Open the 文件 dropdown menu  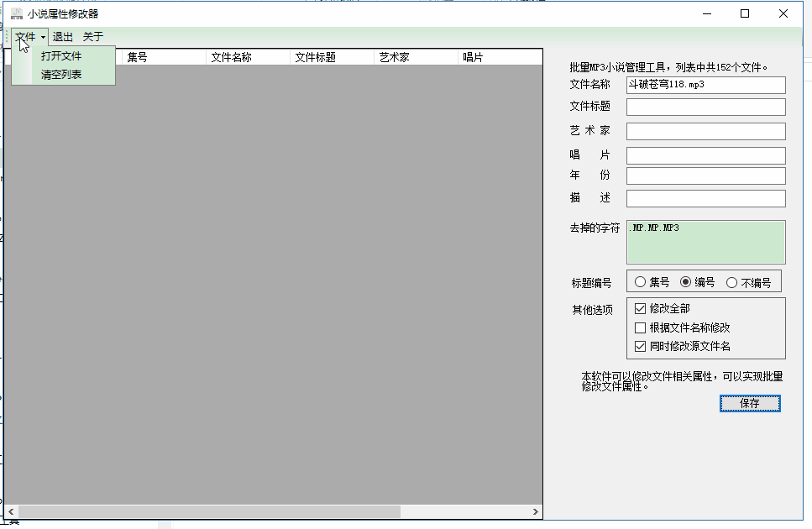[29, 37]
